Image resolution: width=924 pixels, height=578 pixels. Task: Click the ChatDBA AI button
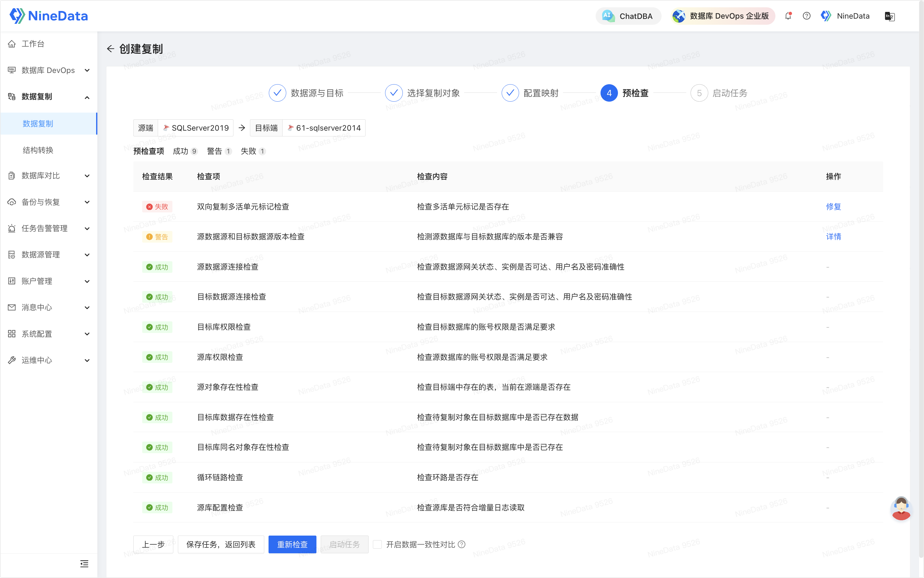click(x=627, y=16)
